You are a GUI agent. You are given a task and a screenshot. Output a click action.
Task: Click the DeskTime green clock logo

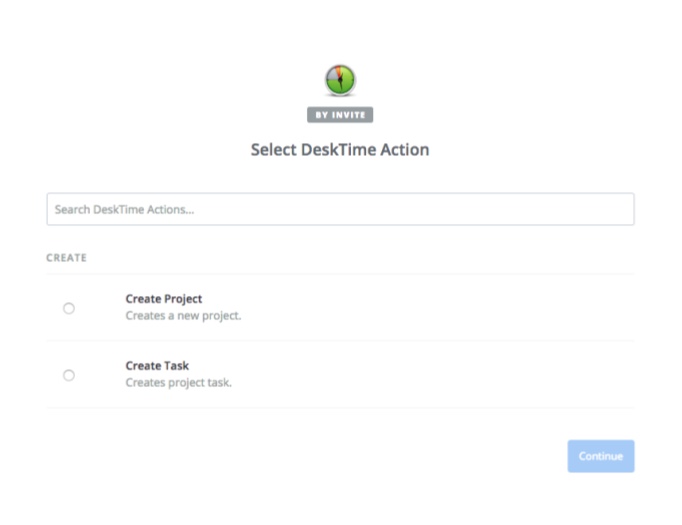[340, 80]
